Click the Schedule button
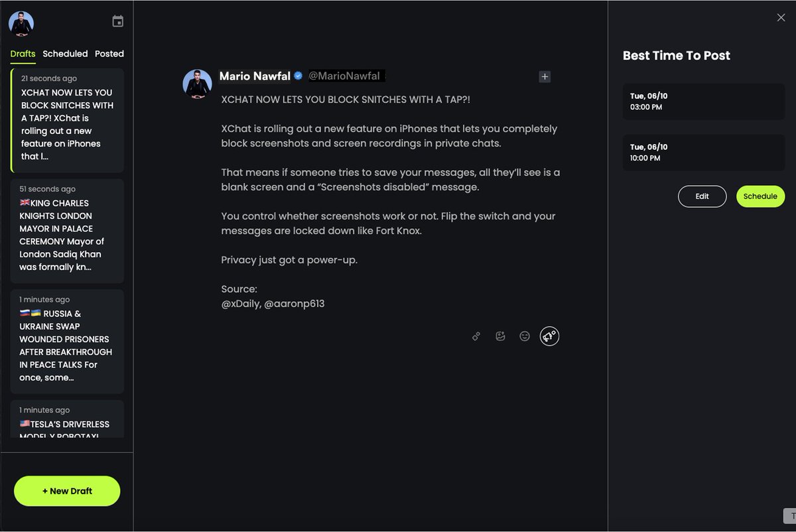 [x=760, y=196]
